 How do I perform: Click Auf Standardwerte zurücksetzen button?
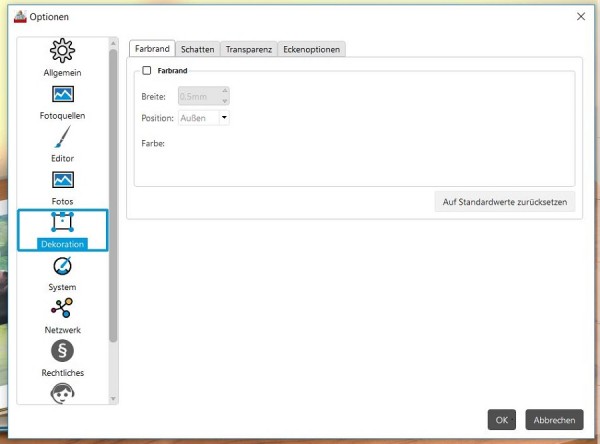505,202
